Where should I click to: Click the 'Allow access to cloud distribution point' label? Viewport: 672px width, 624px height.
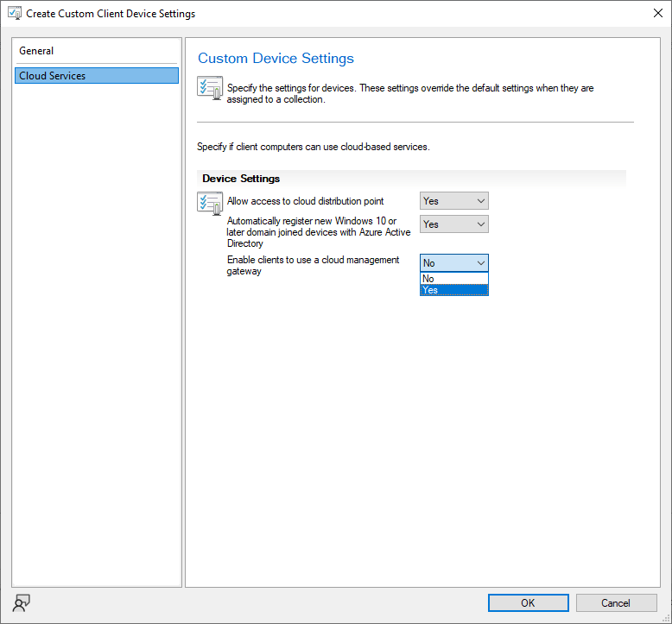(305, 201)
